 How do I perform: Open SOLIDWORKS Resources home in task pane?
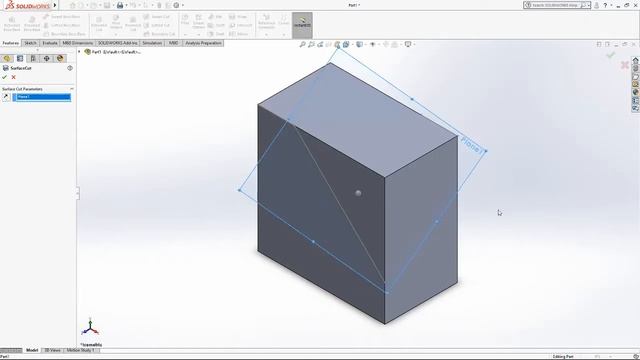(636, 60)
